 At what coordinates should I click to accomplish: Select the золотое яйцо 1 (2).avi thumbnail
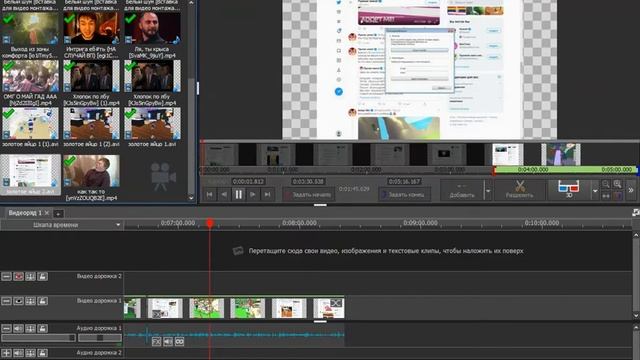tap(91, 124)
